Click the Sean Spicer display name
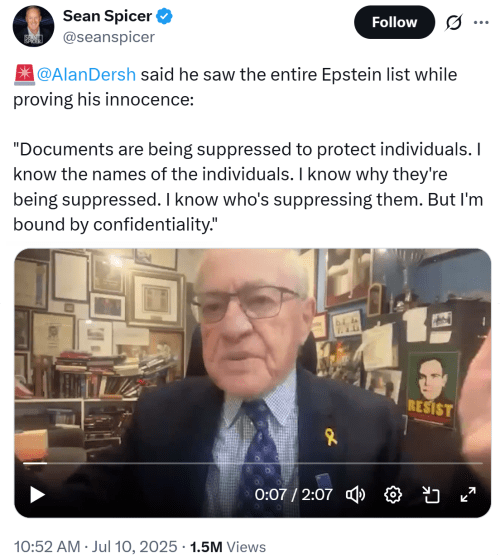Image resolution: width=500 pixels, height=558 pixels. tap(107, 16)
